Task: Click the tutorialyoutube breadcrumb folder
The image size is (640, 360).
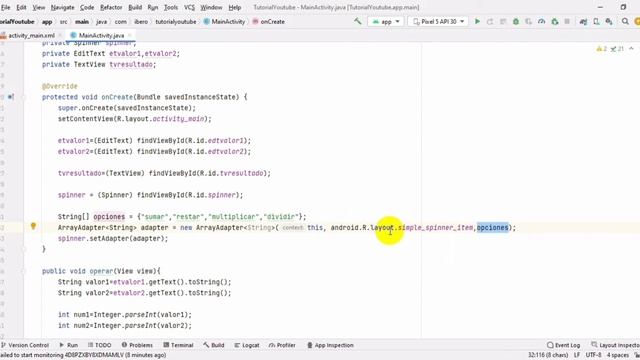Action: pos(176,22)
